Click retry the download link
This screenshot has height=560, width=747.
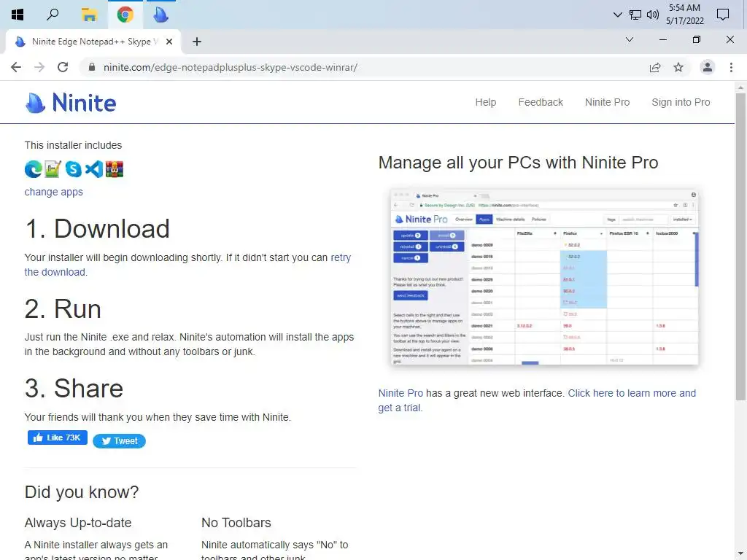(341, 257)
